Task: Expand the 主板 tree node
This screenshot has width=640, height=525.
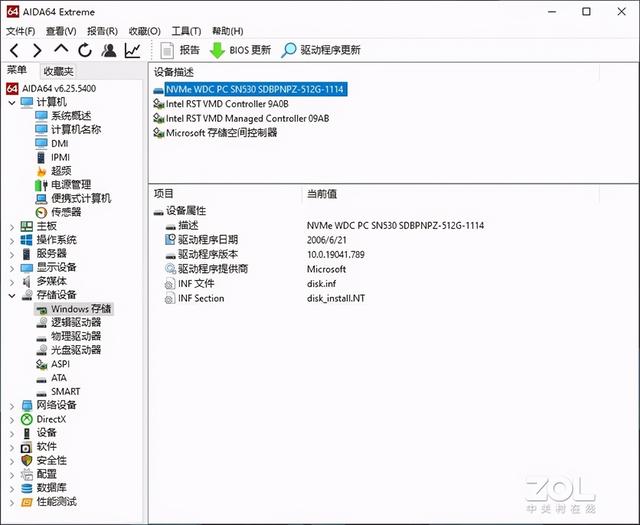Action: tap(12, 227)
